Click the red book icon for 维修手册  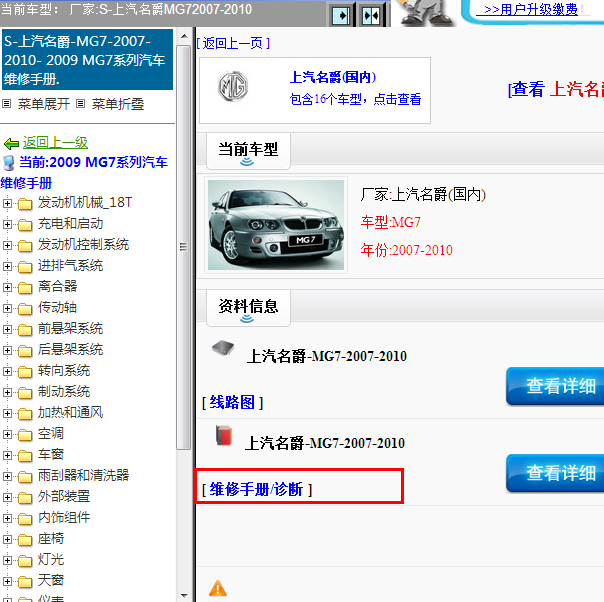pos(223,435)
